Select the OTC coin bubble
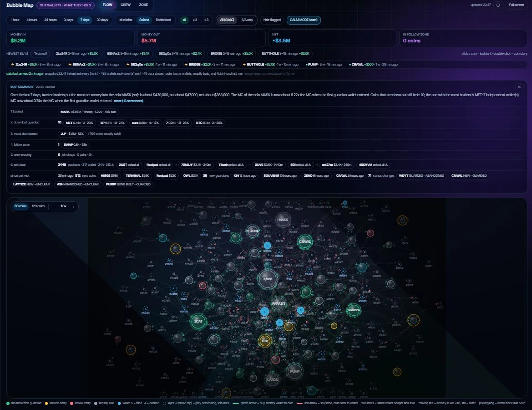 [x=265, y=341]
